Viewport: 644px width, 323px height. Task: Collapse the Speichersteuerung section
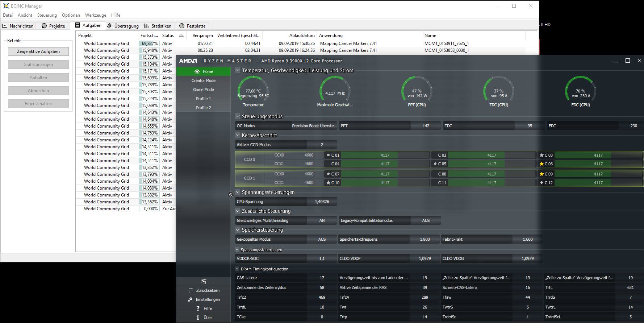tap(238, 230)
